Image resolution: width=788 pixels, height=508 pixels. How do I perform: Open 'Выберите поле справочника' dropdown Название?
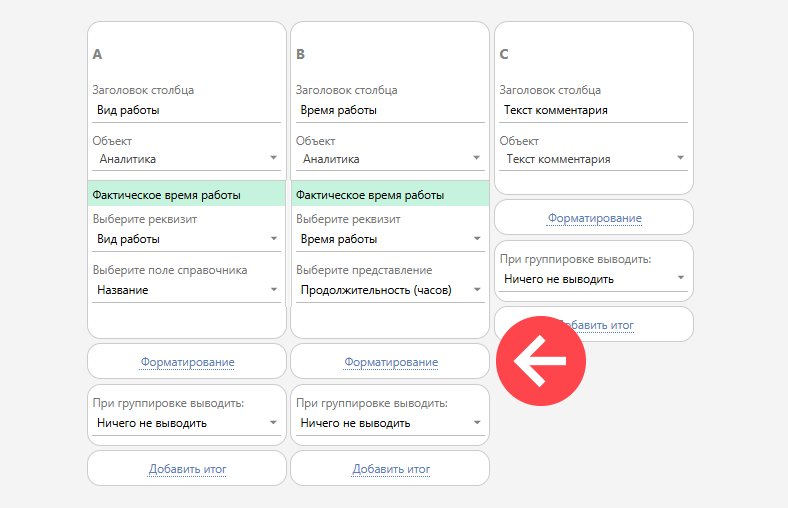coord(186,290)
